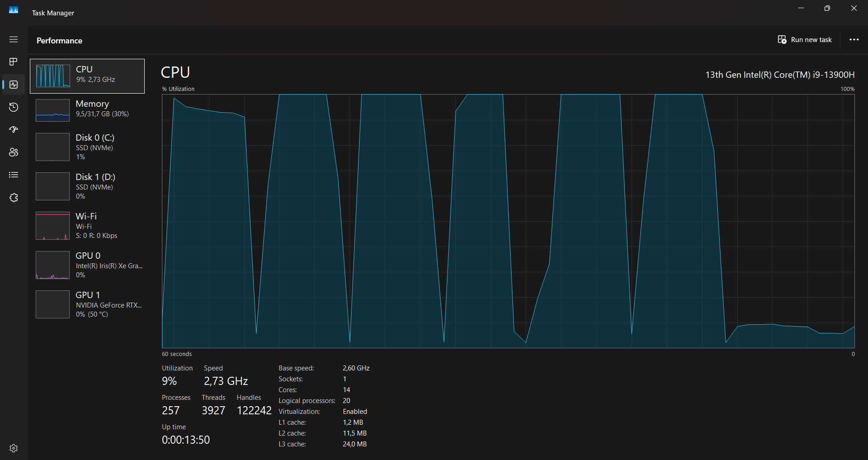
Task: Open the Details page icon
Action: [14, 175]
